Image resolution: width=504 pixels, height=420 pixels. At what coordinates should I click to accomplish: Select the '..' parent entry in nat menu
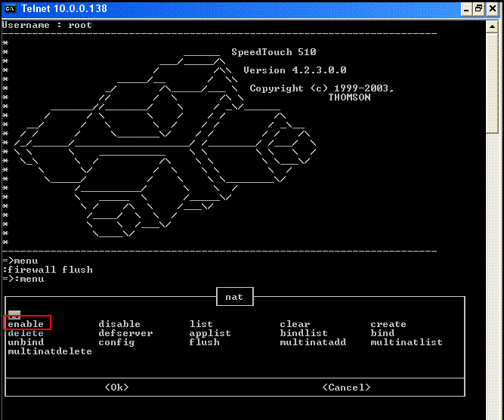click(x=14, y=314)
